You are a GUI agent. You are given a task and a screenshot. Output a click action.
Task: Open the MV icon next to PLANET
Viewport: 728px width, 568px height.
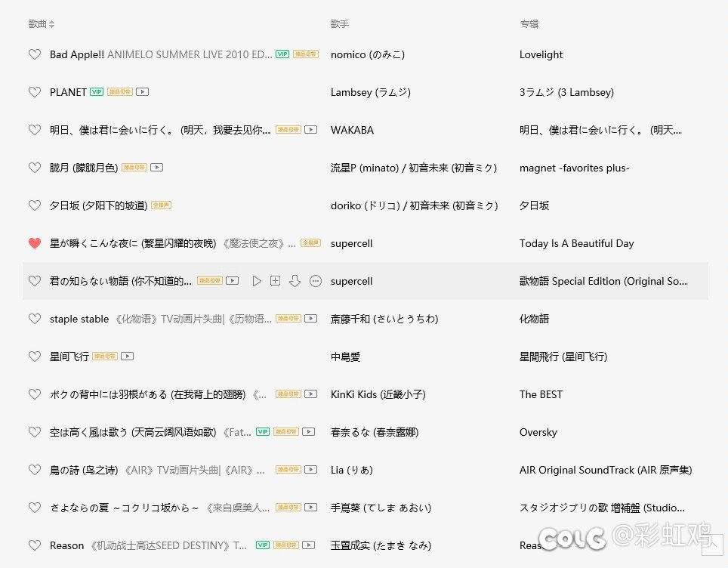[x=143, y=92]
